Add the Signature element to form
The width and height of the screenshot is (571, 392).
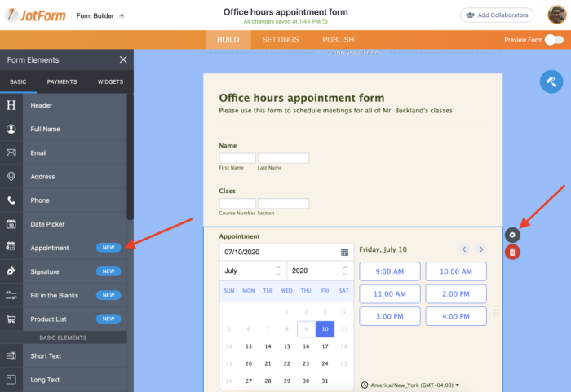[64, 271]
